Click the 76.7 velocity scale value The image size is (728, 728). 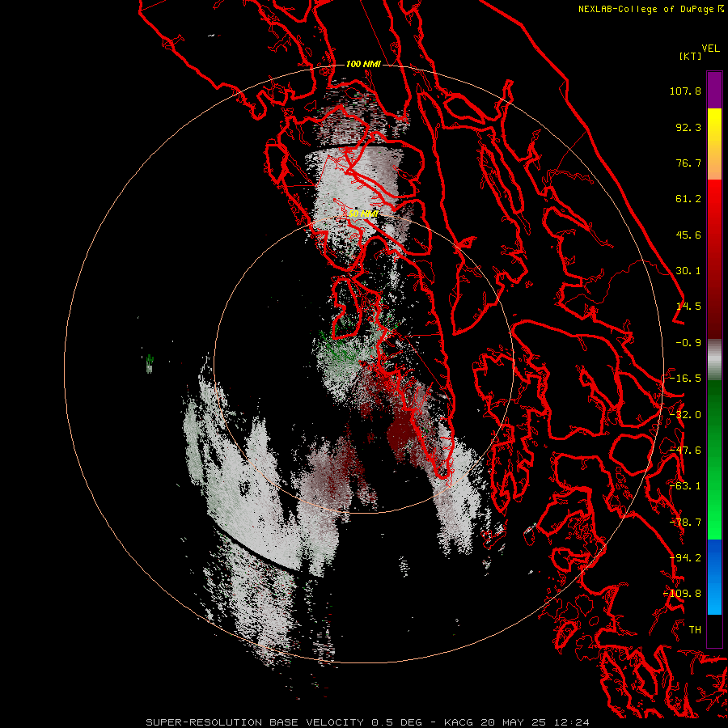tap(688, 163)
